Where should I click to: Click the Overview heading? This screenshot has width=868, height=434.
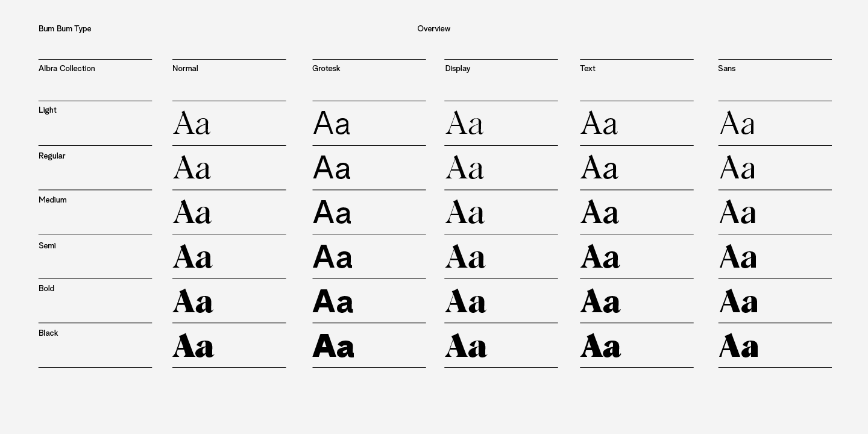(x=433, y=29)
